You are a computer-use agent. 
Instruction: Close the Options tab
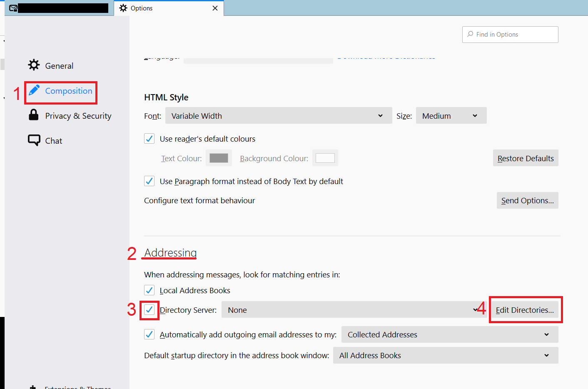click(x=215, y=8)
